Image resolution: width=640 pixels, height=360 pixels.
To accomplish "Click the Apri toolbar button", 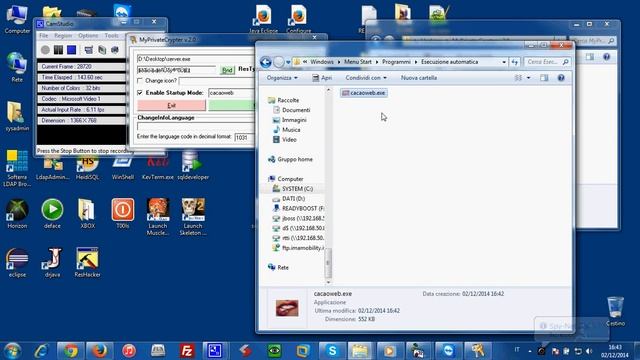I will [x=322, y=78].
